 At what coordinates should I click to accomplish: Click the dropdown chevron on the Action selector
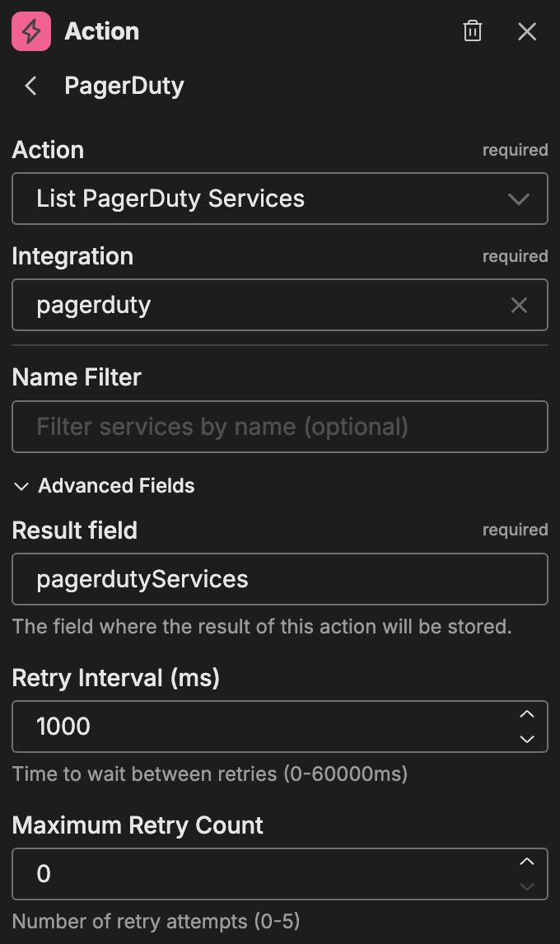518,199
